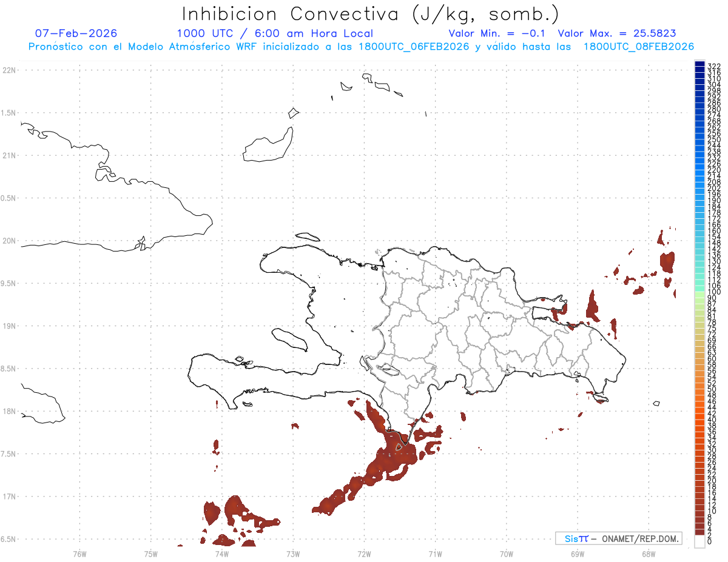
Task: Click the '74W' longitude label
Action: pos(222,553)
